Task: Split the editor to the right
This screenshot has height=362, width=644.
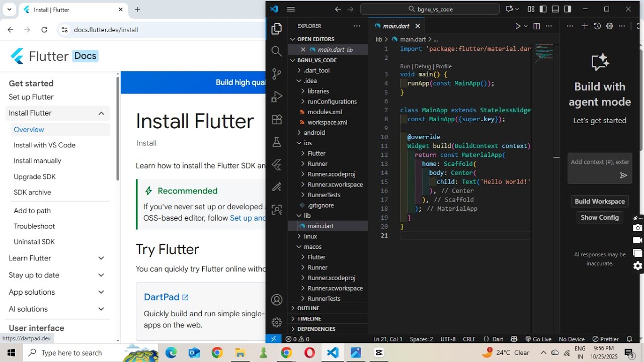Action: pyautogui.click(x=536, y=26)
